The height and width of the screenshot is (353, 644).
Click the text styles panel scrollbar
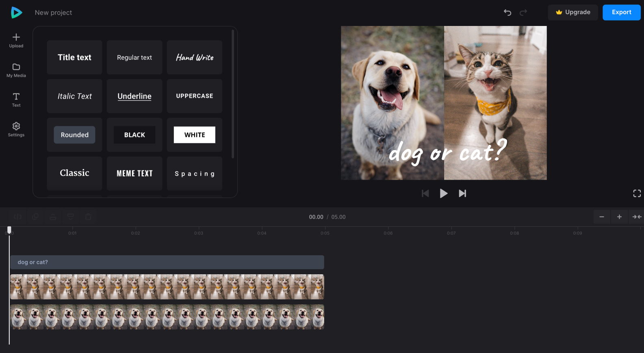point(233,93)
